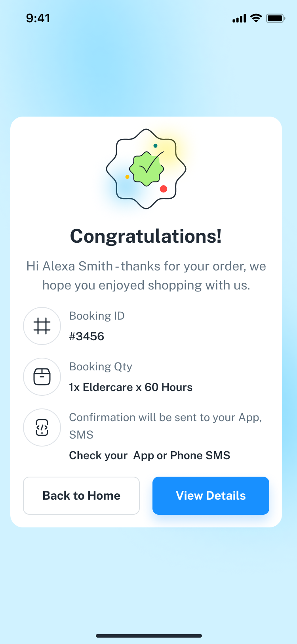The image size is (297, 644).
Task: Tap the red confetti dot on the badge
Action: pyautogui.click(x=163, y=189)
